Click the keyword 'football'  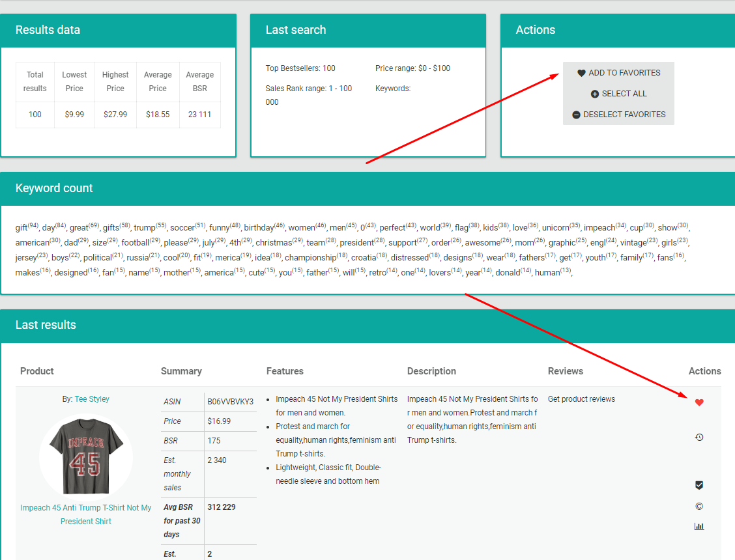pos(136,243)
